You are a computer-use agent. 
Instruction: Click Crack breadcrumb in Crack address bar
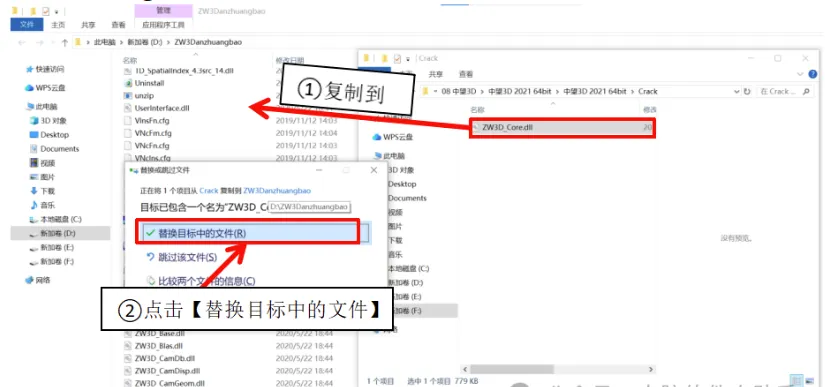(x=648, y=91)
